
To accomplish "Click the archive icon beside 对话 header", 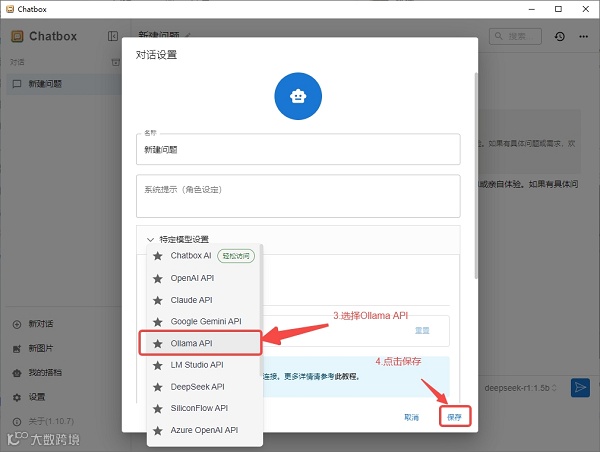I will coord(115,62).
